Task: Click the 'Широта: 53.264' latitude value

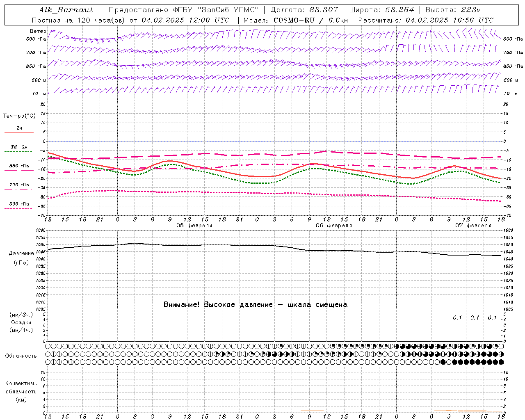Action: 381,10
